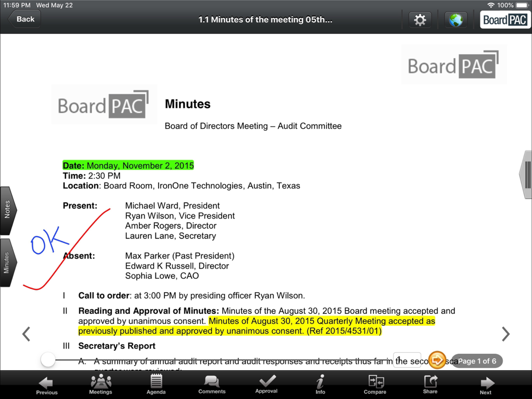Tap the status bar clock 11:59 PM

pos(17,5)
